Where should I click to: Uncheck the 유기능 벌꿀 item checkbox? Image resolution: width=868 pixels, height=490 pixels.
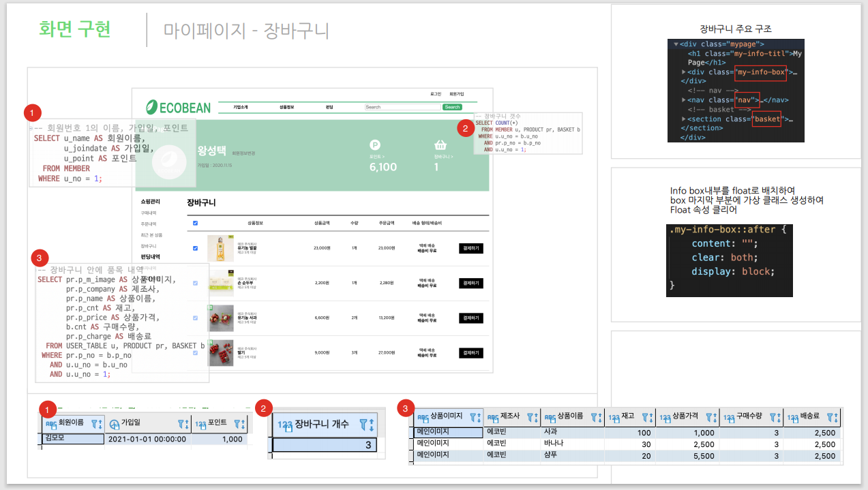click(x=194, y=247)
